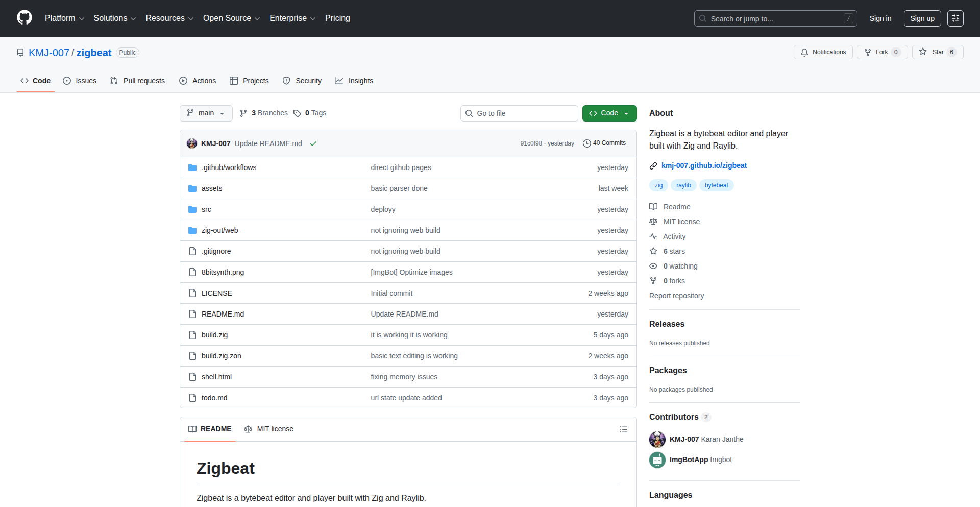Open the green Code dropdown button
This screenshot has width=980, height=507.
tap(609, 113)
